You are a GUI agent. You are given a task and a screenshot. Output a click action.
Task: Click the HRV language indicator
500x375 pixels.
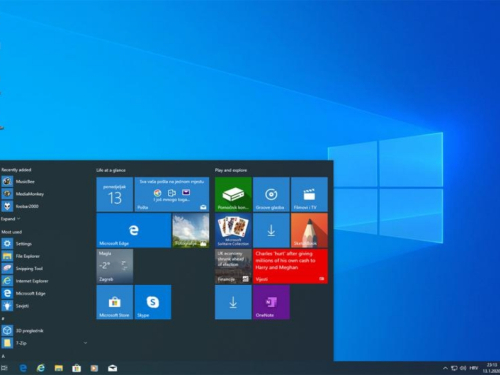[473, 368]
